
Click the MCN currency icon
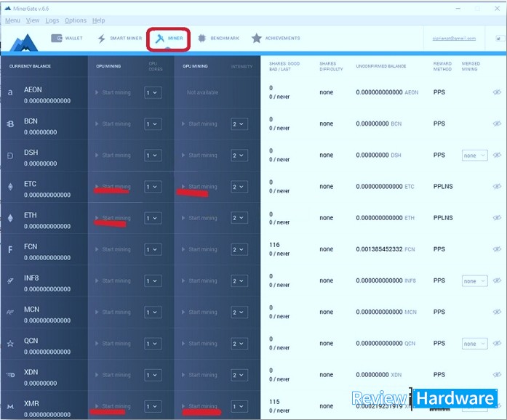coord(10,312)
